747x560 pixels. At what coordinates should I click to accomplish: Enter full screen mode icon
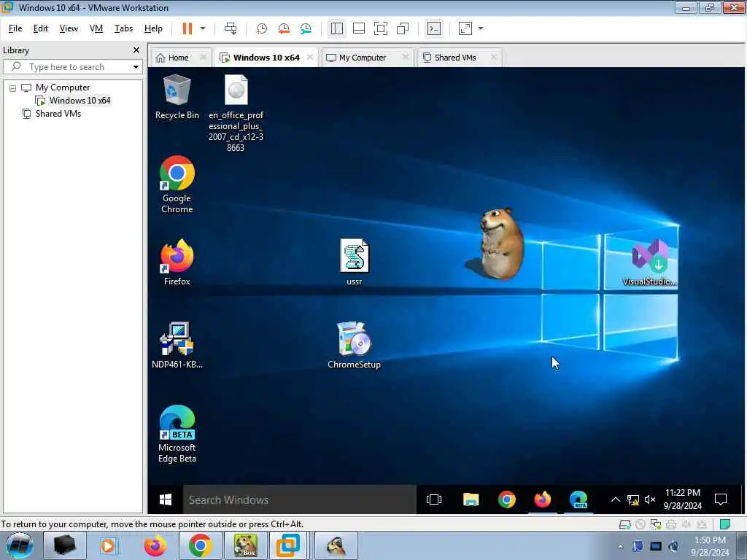pos(381,28)
